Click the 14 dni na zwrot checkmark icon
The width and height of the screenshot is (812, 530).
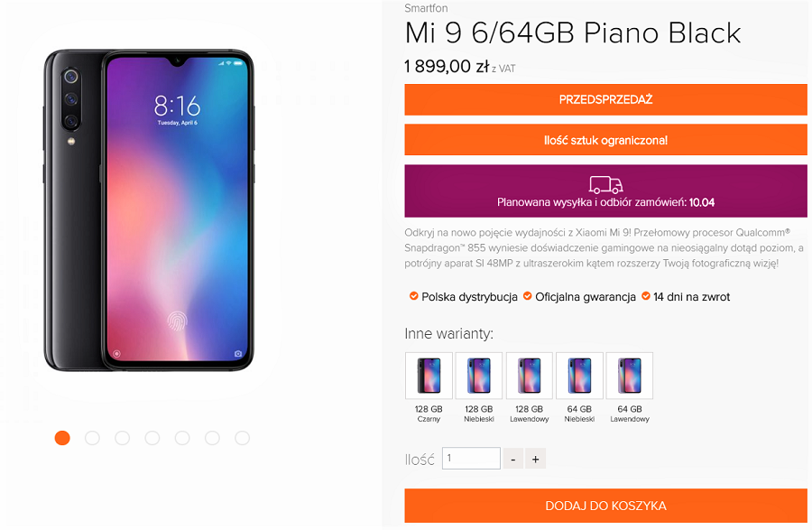646,296
